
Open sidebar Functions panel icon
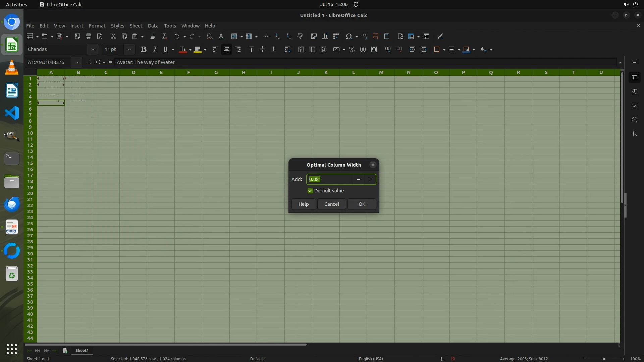pos(635,134)
